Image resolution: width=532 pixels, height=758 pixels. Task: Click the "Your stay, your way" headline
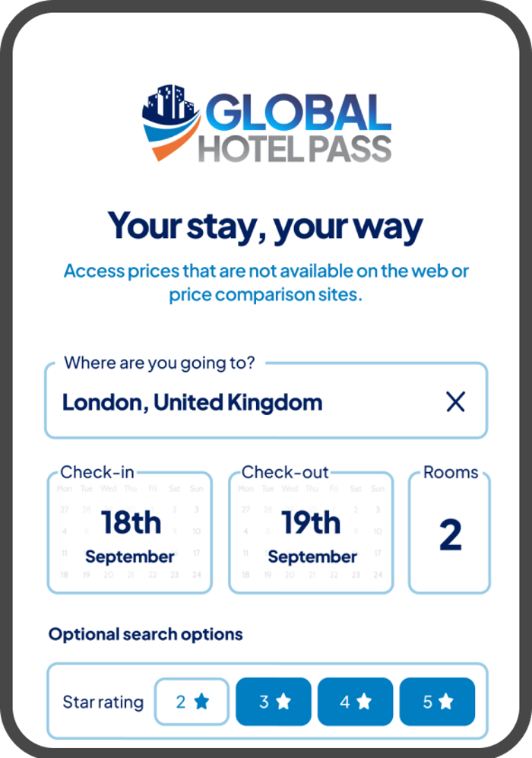265,226
